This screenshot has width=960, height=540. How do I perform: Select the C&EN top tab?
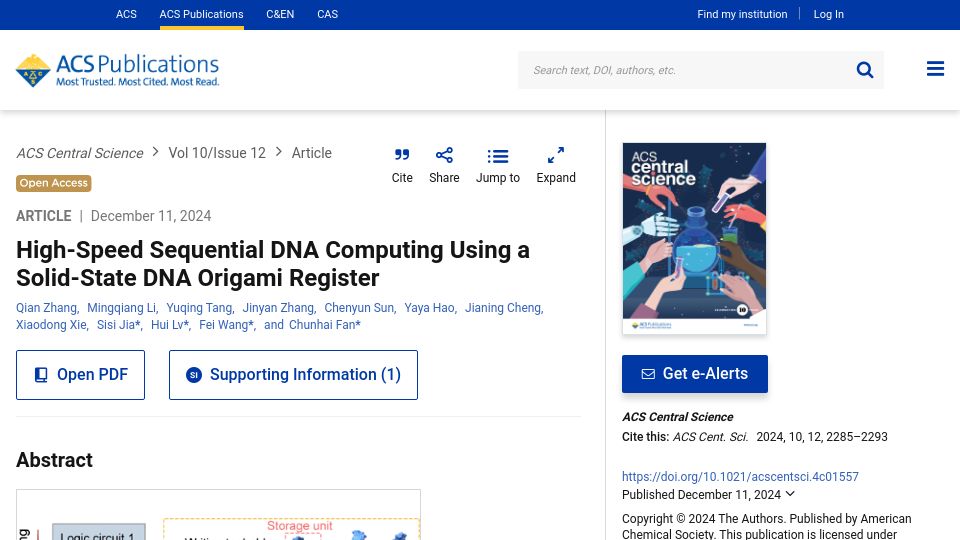click(280, 14)
